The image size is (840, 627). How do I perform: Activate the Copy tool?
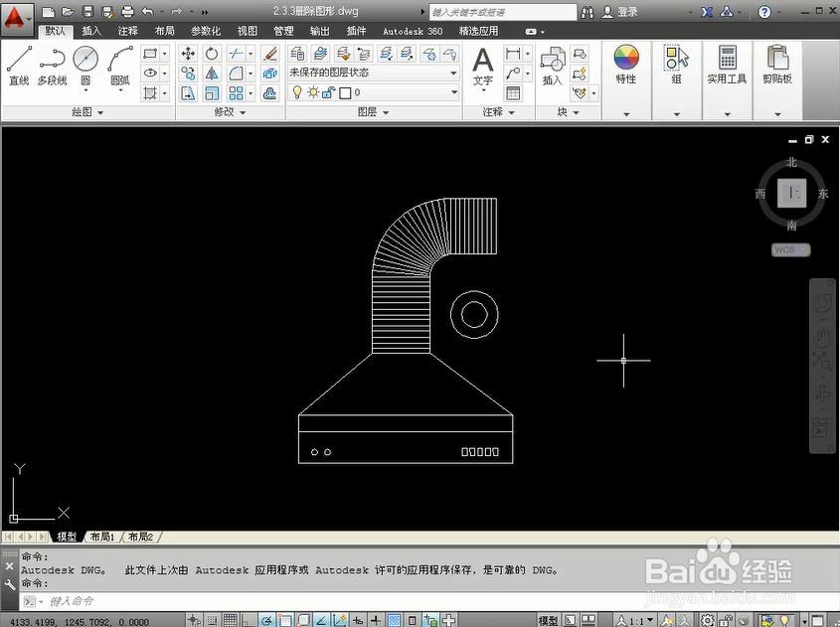(x=188, y=73)
